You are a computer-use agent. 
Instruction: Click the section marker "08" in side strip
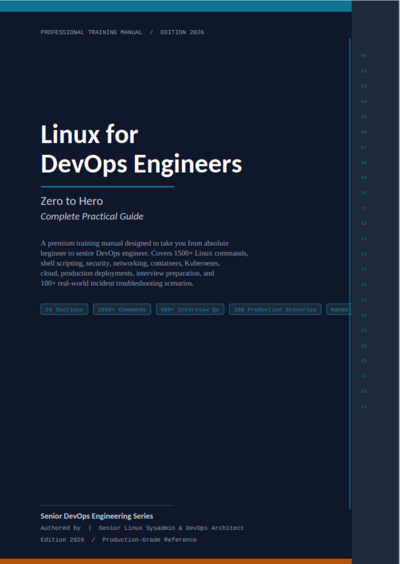(364, 163)
